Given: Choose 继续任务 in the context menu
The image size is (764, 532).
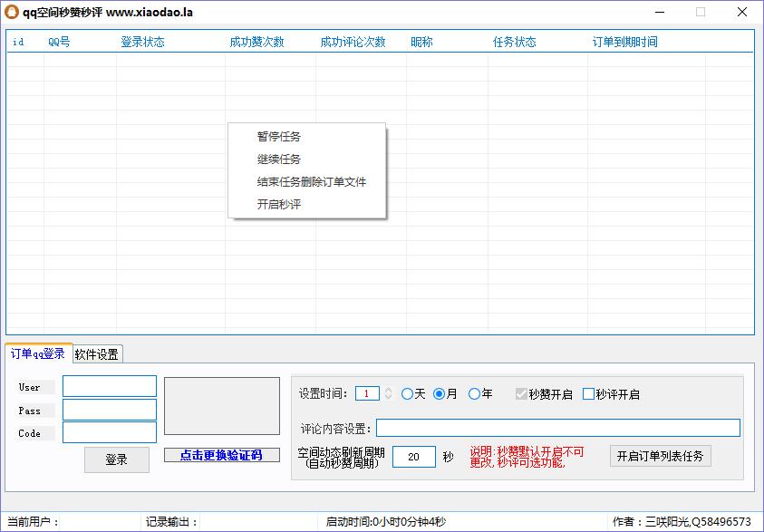Looking at the screenshot, I should click(279, 160).
